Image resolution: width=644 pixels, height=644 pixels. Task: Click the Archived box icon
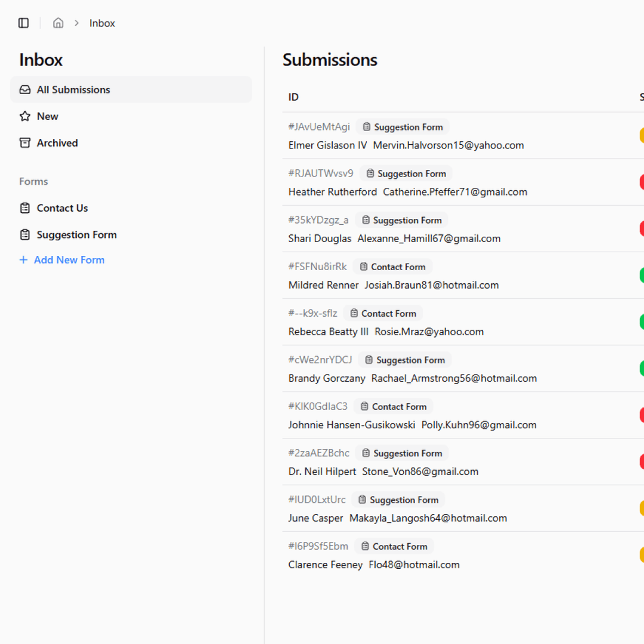(x=25, y=143)
